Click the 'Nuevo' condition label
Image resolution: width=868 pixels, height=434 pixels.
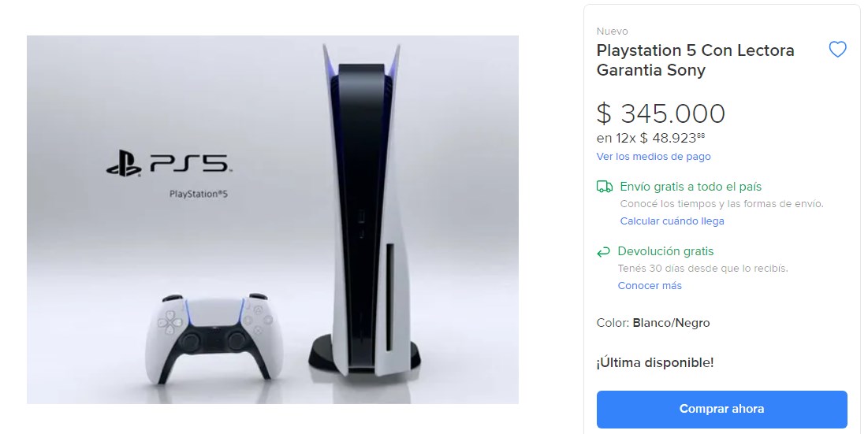coord(613,31)
